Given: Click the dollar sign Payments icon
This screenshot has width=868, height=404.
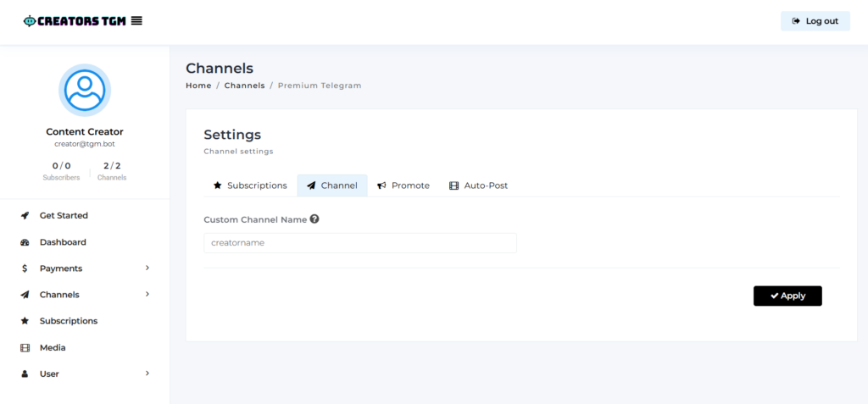Looking at the screenshot, I should tap(25, 268).
